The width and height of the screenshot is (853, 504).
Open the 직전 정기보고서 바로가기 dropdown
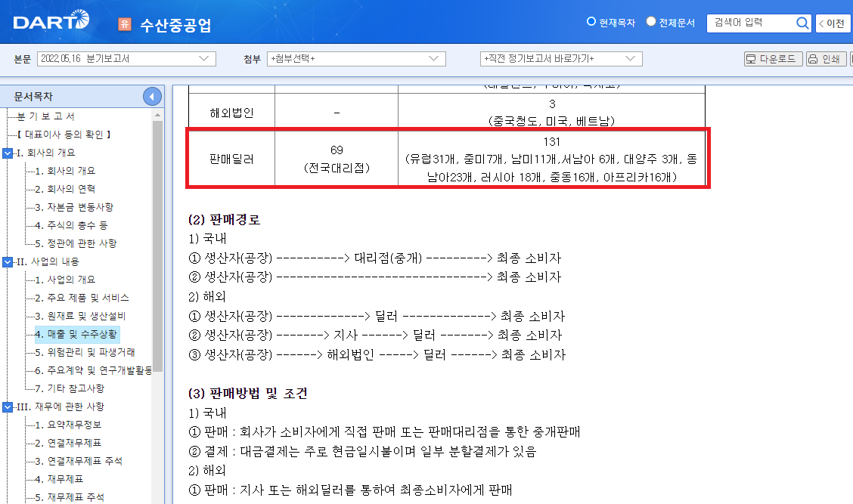pos(561,59)
